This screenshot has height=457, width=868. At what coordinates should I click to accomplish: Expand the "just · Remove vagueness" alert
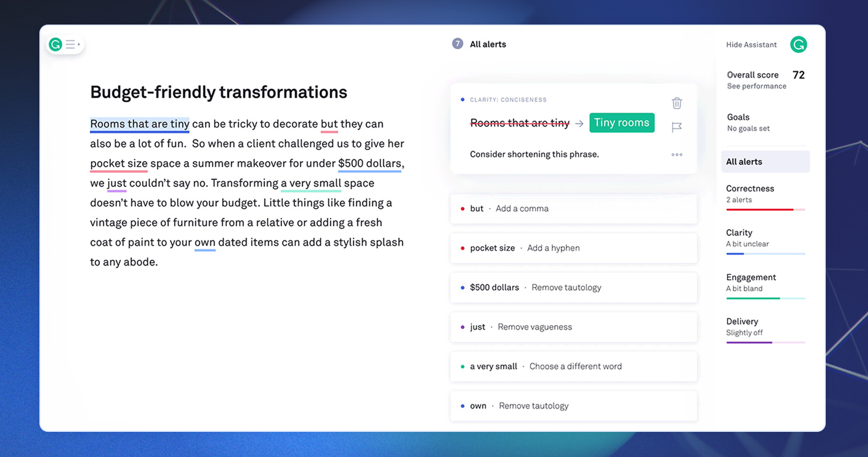click(573, 327)
